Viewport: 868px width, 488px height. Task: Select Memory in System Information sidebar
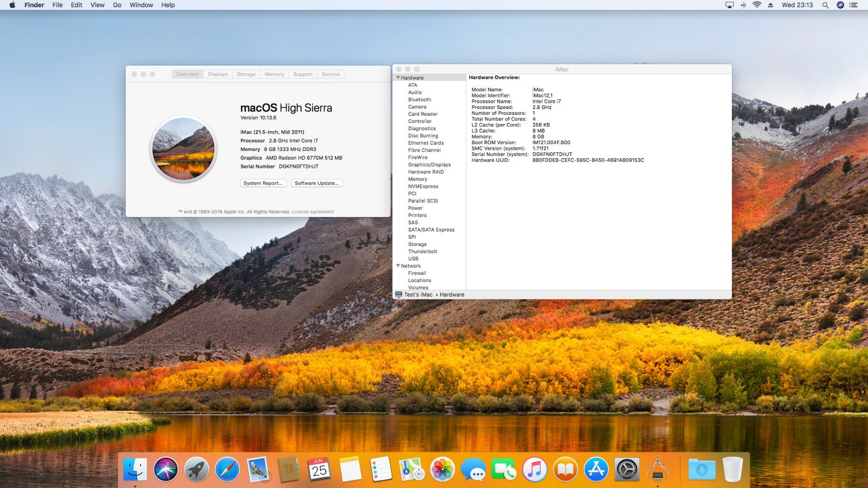pos(418,179)
